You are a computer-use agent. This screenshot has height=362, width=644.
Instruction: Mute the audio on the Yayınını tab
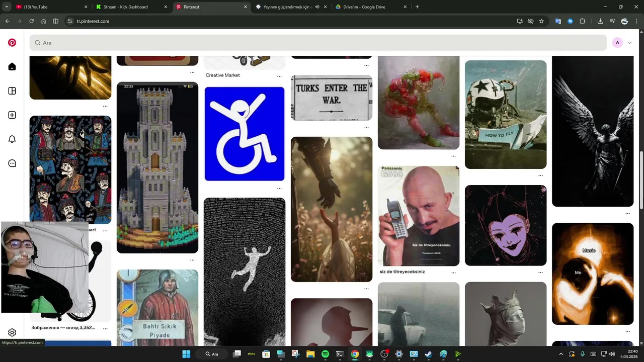tap(317, 7)
